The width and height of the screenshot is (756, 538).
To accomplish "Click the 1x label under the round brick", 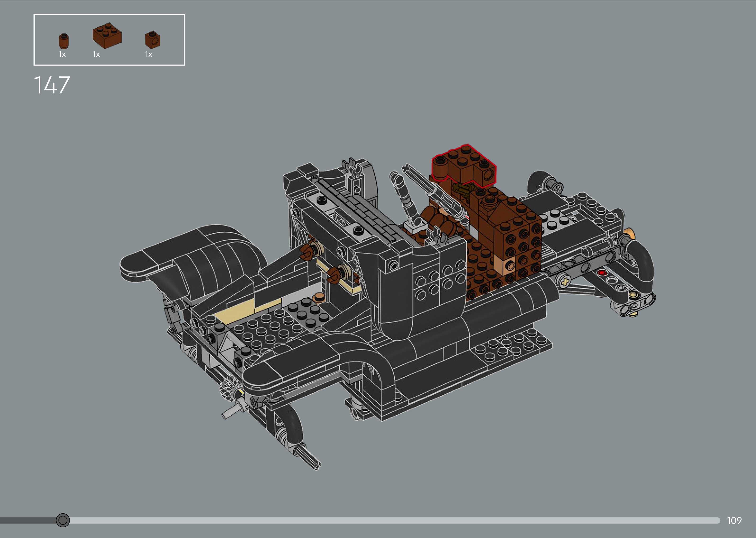I will (x=62, y=54).
